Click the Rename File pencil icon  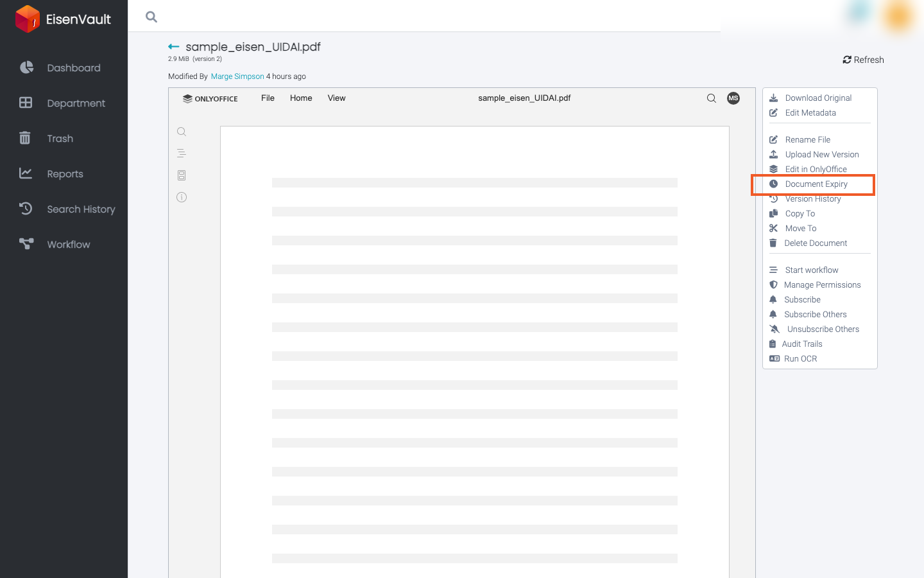point(774,139)
